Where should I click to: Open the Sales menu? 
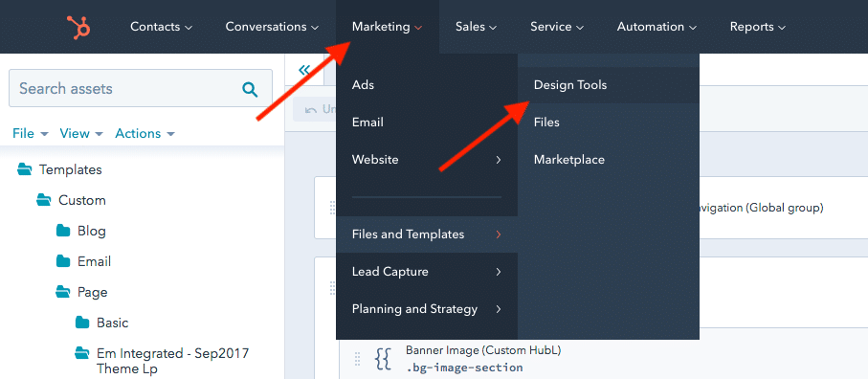click(476, 27)
